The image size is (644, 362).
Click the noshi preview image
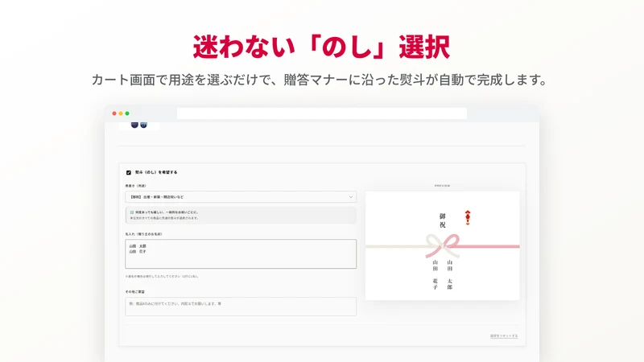point(442,245)
